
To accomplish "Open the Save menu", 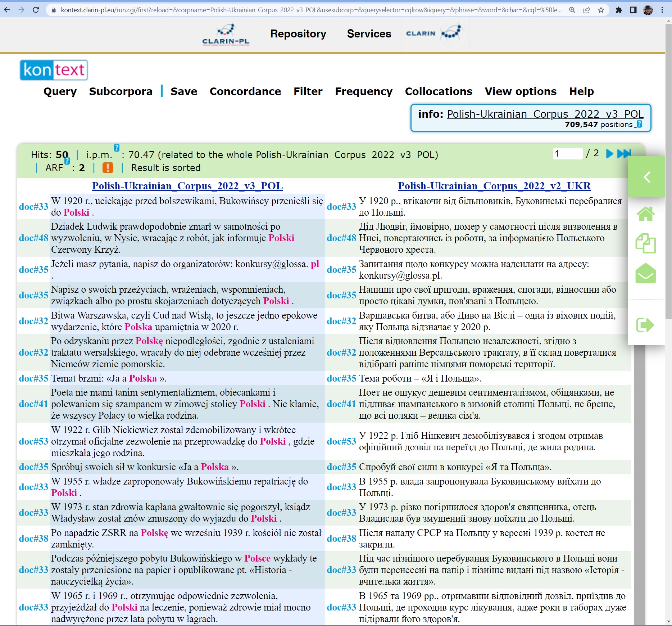I will [184, 91].
